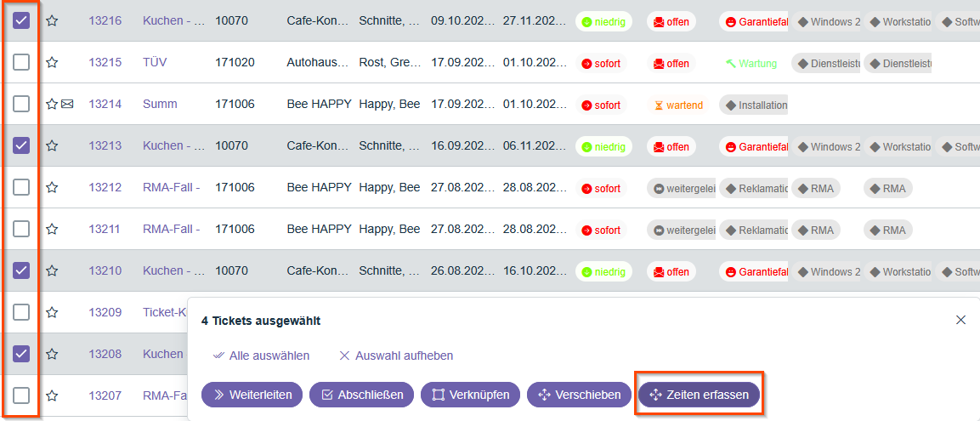Image resolution: width=980 pixels, height=421 pixels.
Task: Tick the checkbox for ticket 13211
Action: pyautogui.click(x=21, y=229)
